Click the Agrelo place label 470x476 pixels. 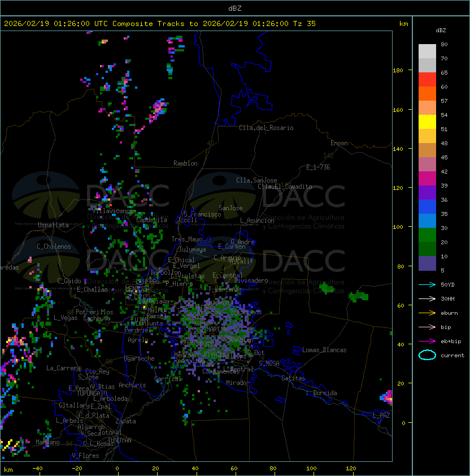(x=138, y=340)
